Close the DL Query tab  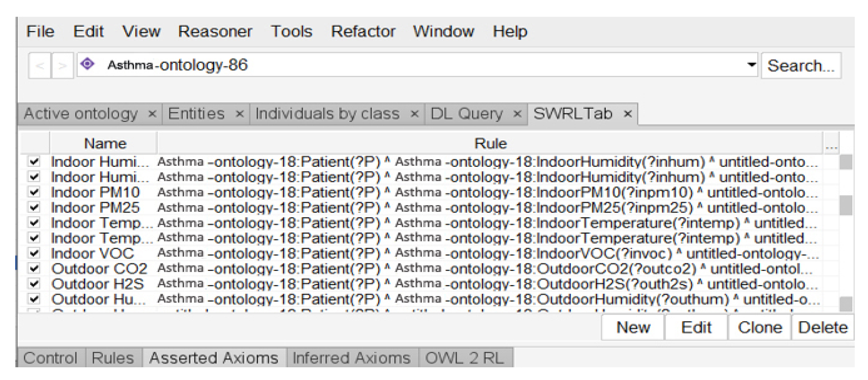517,114
